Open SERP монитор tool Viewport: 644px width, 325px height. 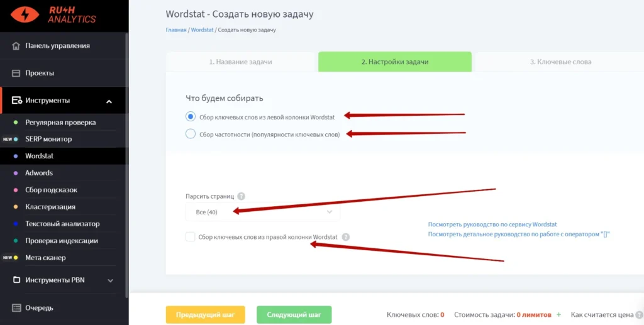(x=48, y=139)
